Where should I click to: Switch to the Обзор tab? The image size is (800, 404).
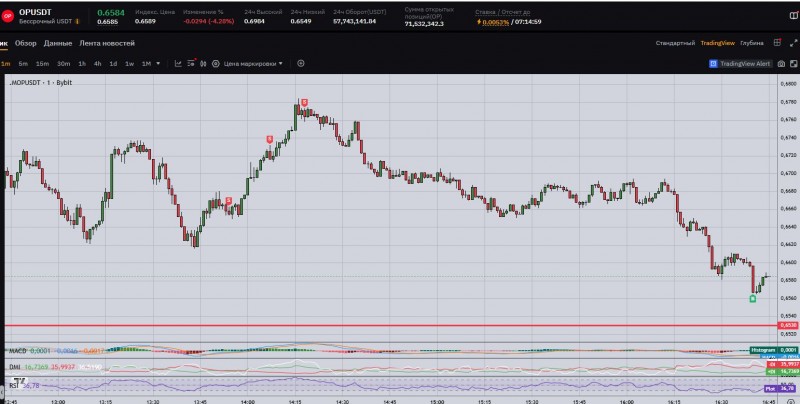tap(26, 43)
